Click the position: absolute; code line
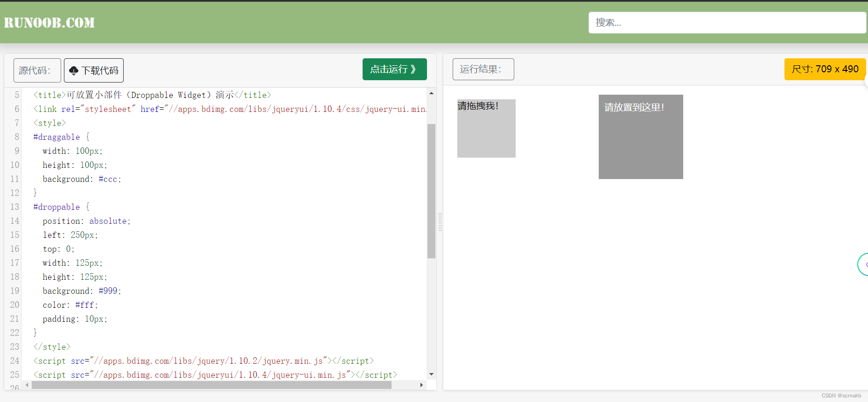The image size is (868, 402). coord(86,221)
